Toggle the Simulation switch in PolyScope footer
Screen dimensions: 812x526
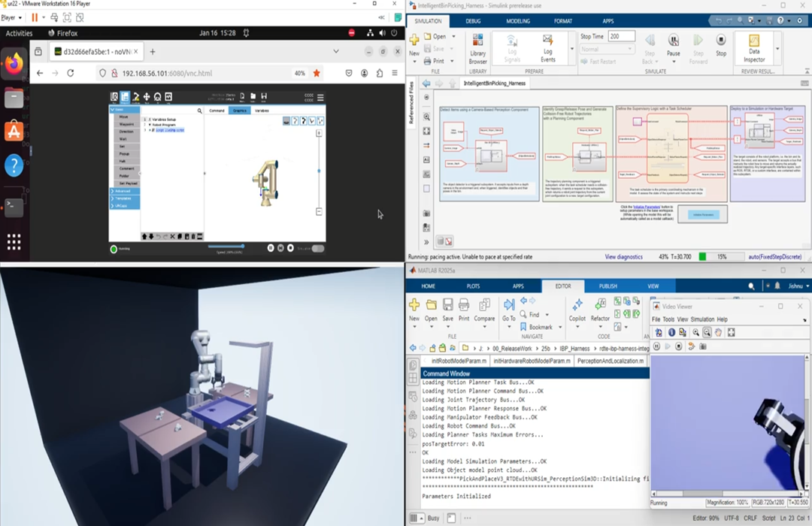click(x=318, y=248)
